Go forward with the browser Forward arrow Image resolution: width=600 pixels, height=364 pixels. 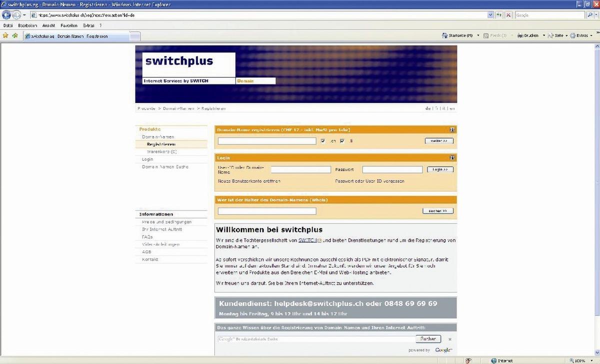tap(17, 15)
